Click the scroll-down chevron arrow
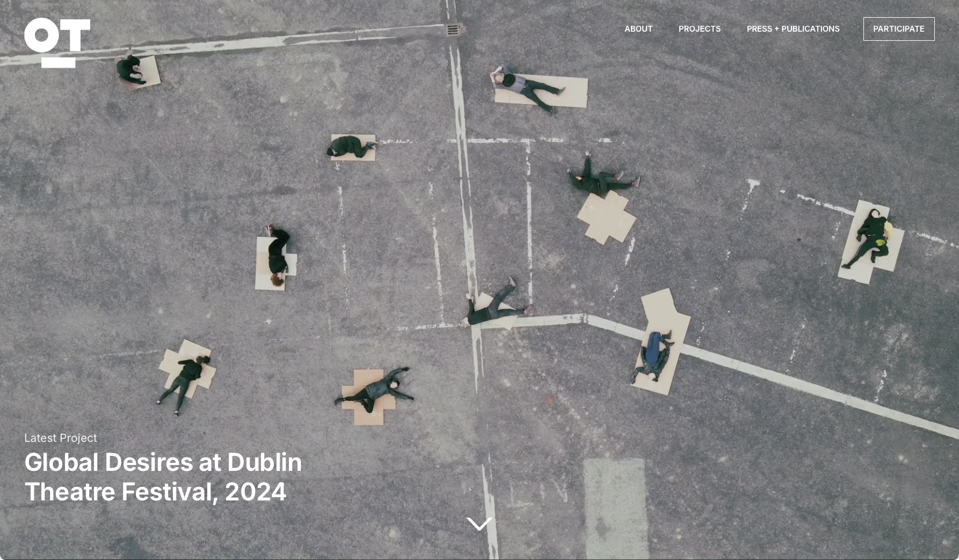 point(479,523)
